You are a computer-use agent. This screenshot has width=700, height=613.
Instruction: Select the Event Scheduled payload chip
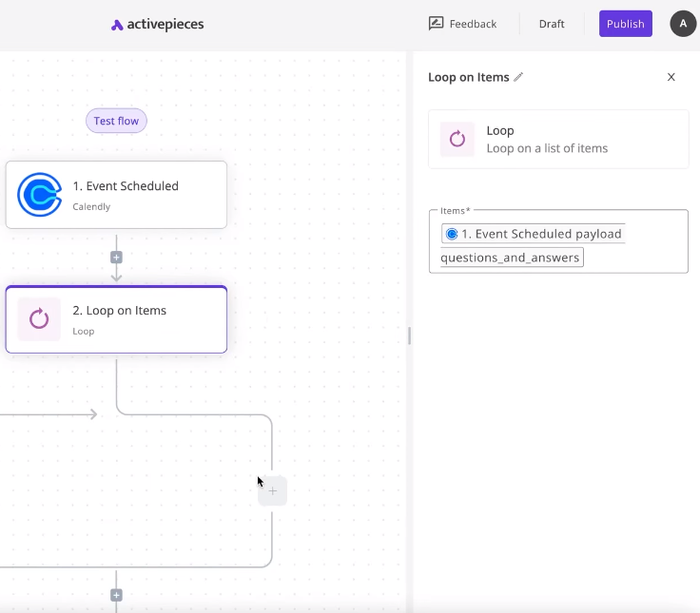[534, 234]
